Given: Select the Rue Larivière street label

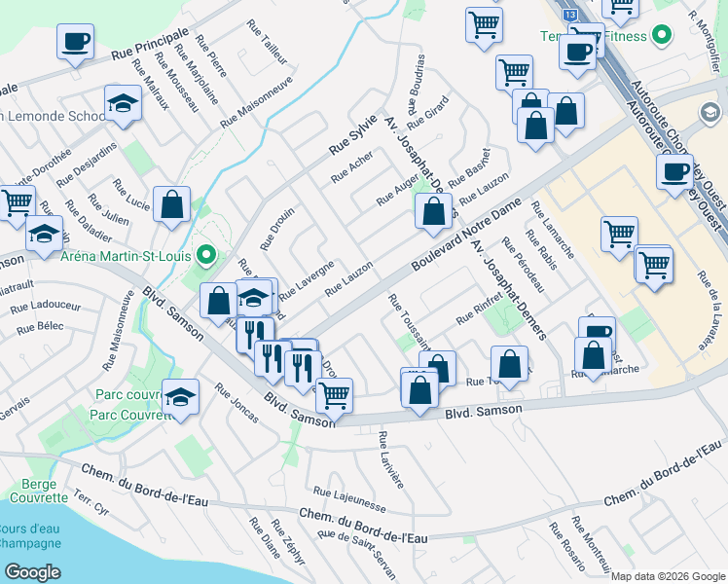Looking at the screenshot, I should tap(390, 459).
